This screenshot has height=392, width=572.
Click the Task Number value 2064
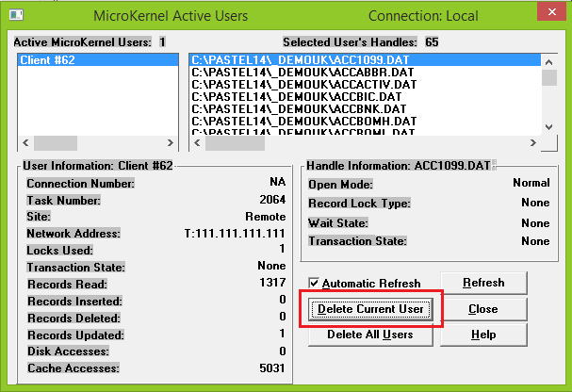pos(272,200)
